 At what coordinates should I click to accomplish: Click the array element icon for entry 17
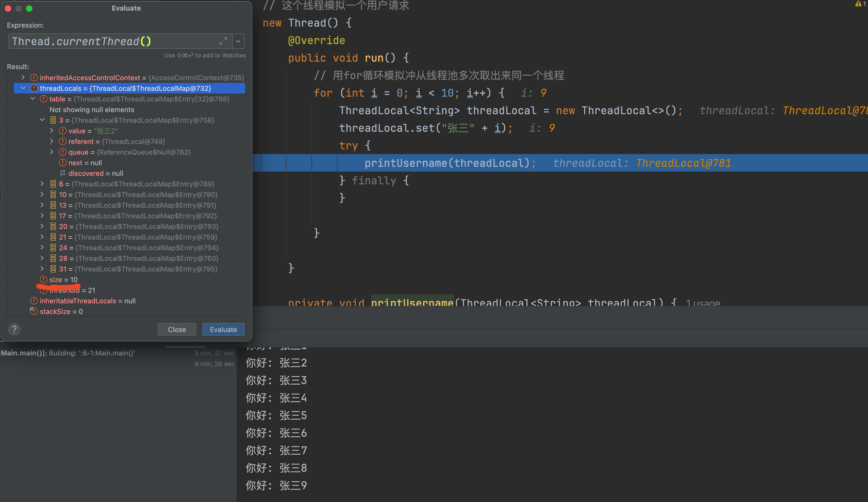[x=53, y=216]
